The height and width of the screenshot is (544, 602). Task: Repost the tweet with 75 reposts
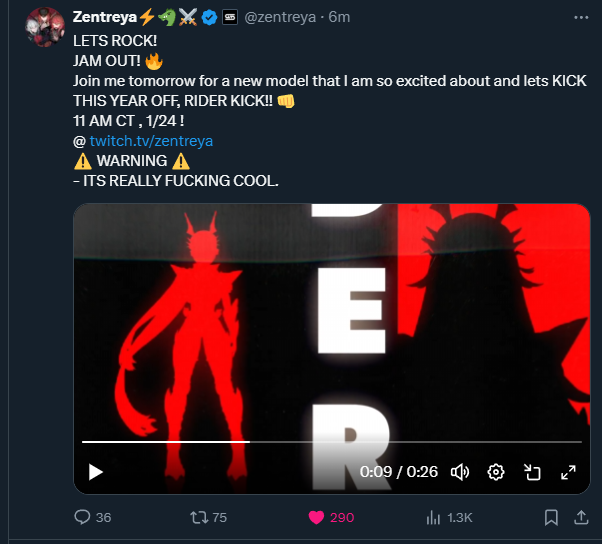[199, 517]
